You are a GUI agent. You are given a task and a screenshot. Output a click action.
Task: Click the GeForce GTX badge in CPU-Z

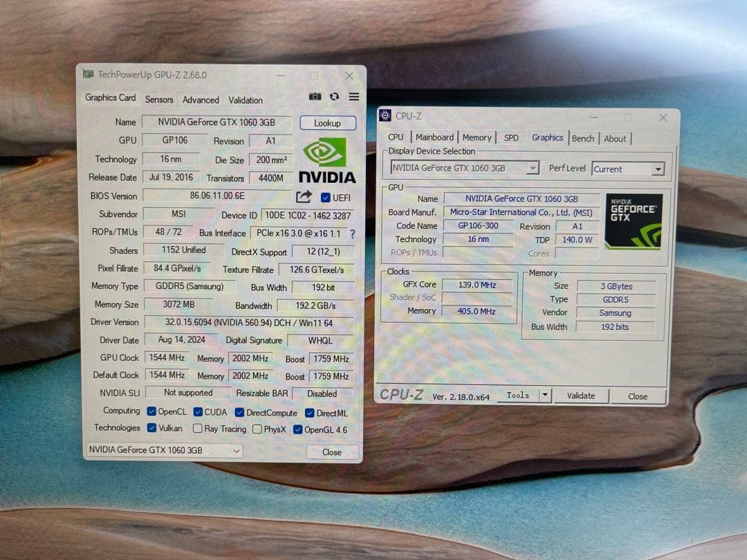pyautogui.click(x=634, y=221)
